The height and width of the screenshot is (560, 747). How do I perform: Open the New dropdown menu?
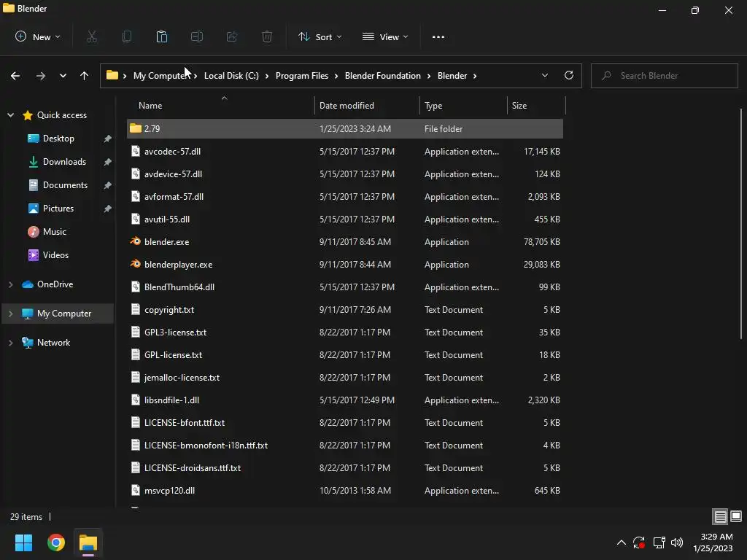tap(38, 36)
